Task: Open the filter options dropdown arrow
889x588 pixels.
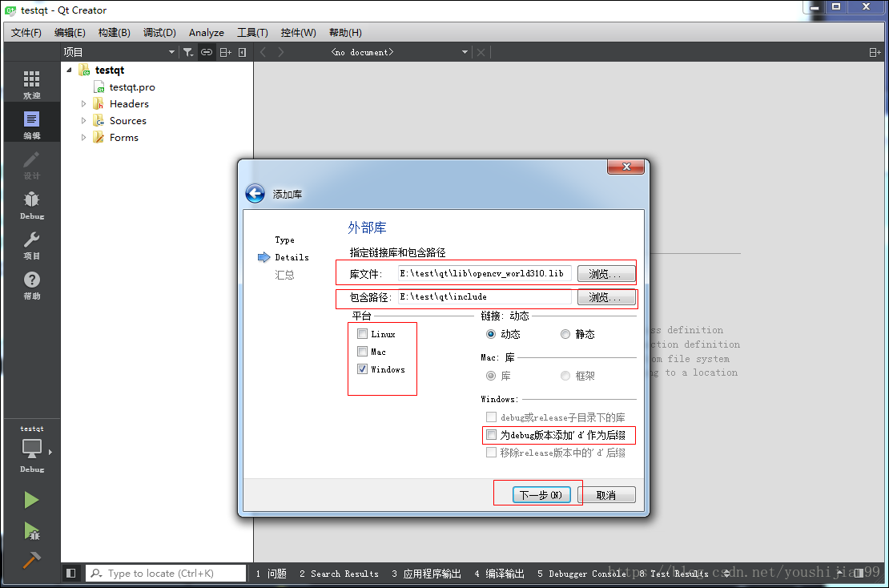Action: 193,54
